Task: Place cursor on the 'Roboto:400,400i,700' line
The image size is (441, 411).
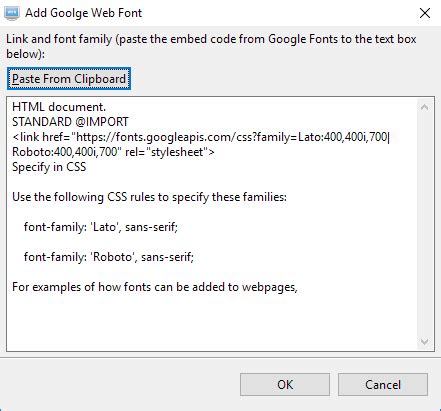Action: point(113,152)
